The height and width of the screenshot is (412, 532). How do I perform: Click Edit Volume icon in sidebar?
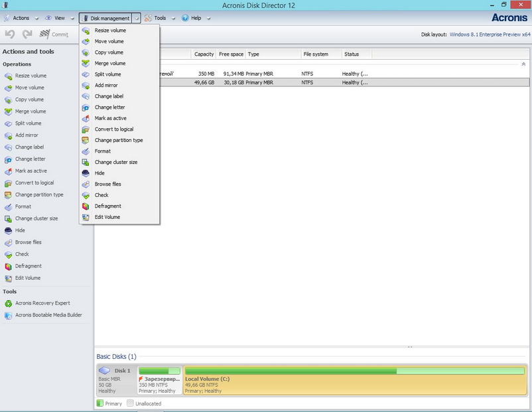tap(8, 278)
